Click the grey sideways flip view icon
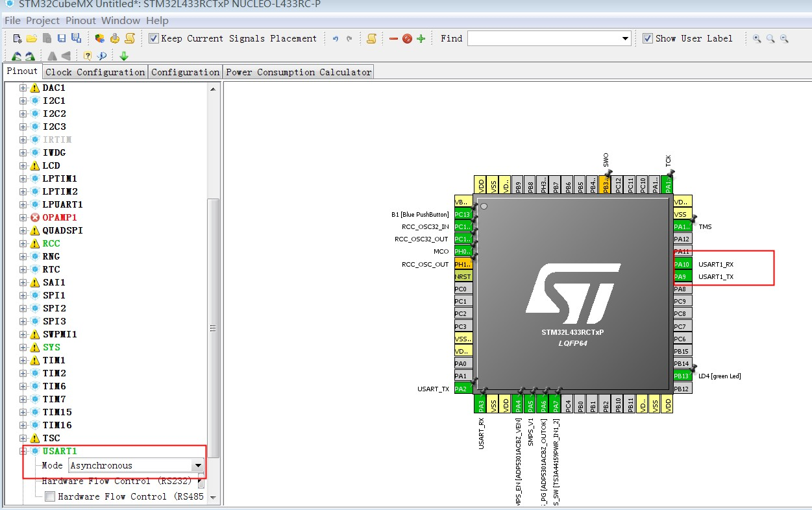812x510 pixels. coord(66,56)
